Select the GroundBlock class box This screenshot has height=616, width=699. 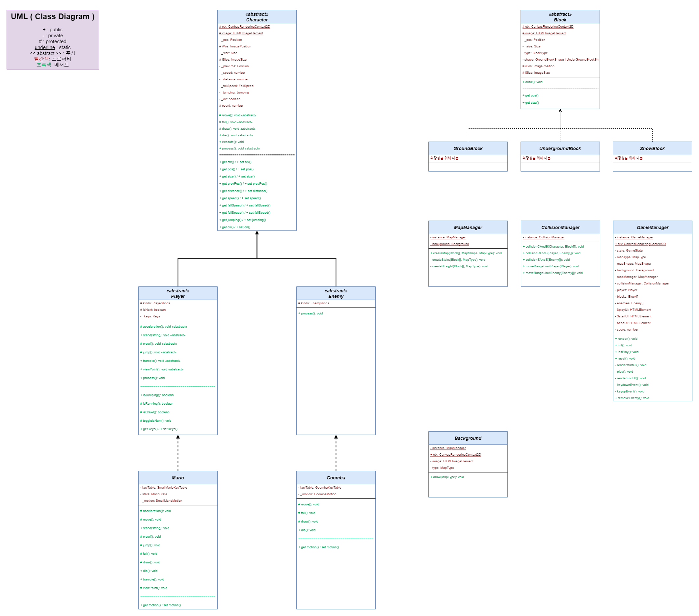coord(468,148)
